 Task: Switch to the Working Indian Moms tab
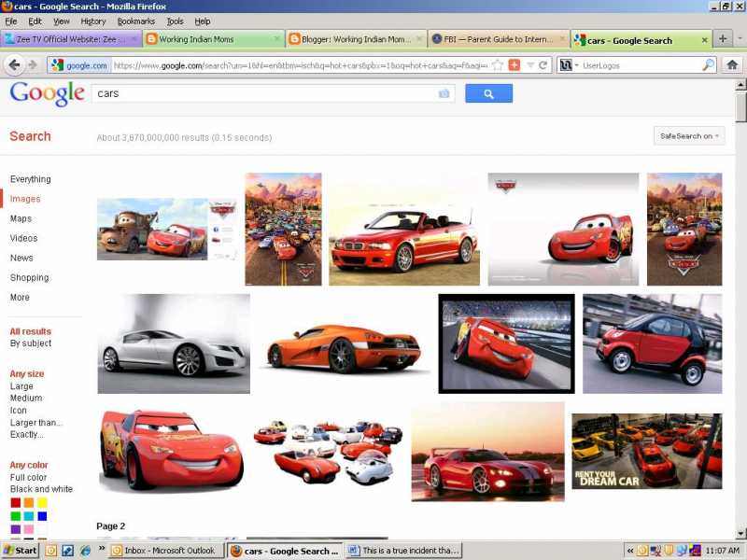click(210, 39)
